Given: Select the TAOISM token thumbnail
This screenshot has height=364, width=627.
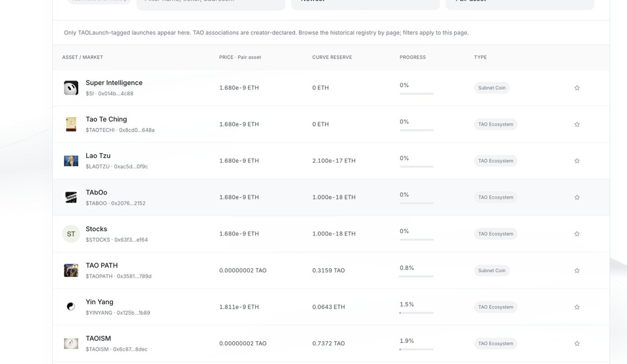Looking at the screenshot, I should click(71, 344).
